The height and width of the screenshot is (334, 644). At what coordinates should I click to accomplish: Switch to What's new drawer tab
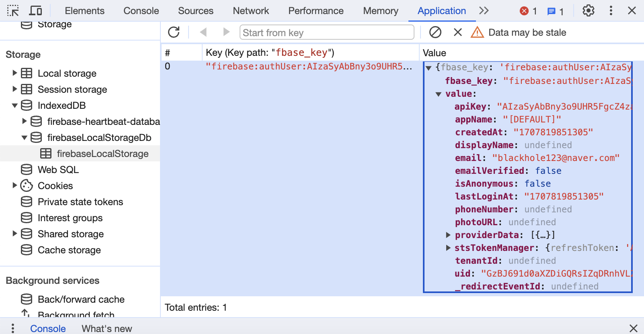coord(107,328)
